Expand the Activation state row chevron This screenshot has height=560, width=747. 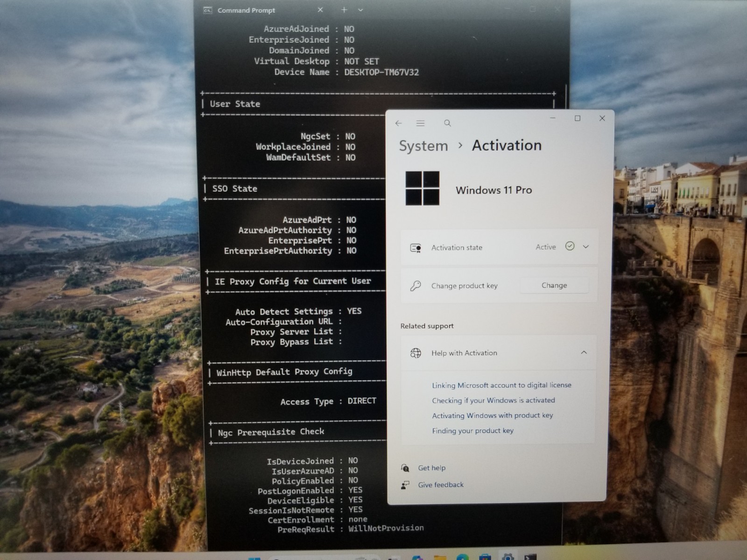[x=586, y=246]
